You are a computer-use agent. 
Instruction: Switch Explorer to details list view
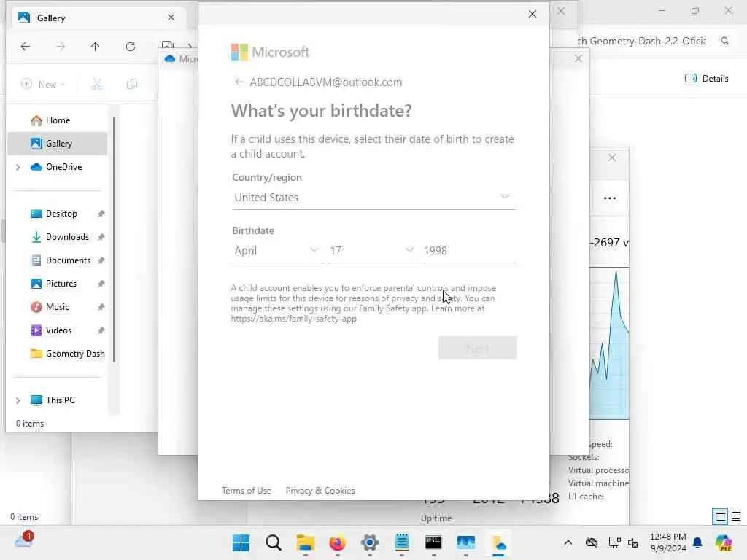click(x=720, y=516)
